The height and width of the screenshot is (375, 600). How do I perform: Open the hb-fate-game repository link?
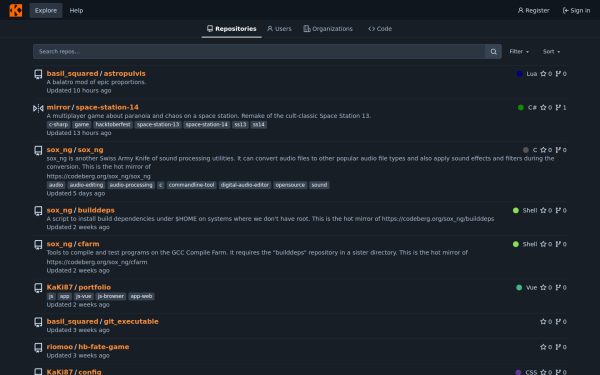tap(104, 347)
